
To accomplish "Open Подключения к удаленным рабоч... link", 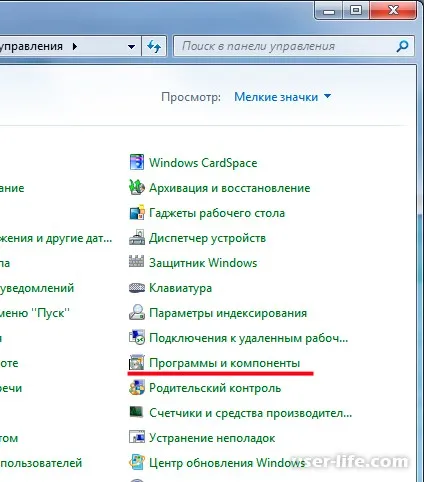I will click(x=248, y=338).
